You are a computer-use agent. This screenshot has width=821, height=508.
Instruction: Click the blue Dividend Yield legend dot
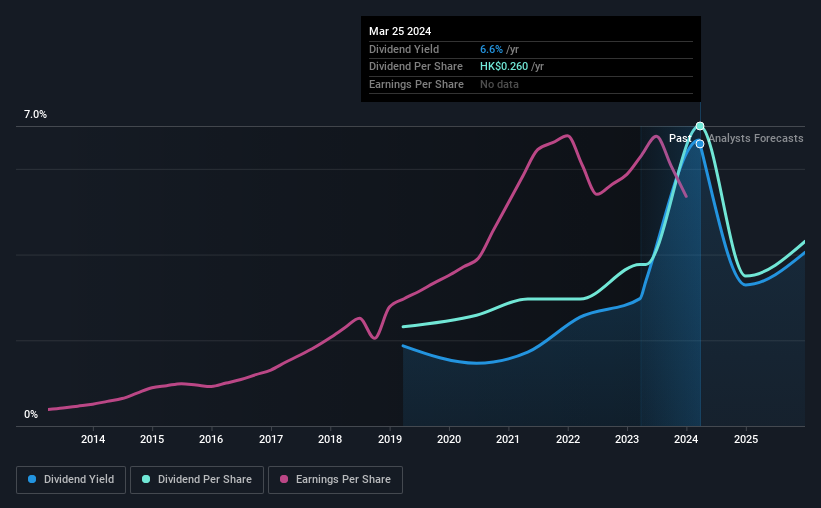point(33,480)
